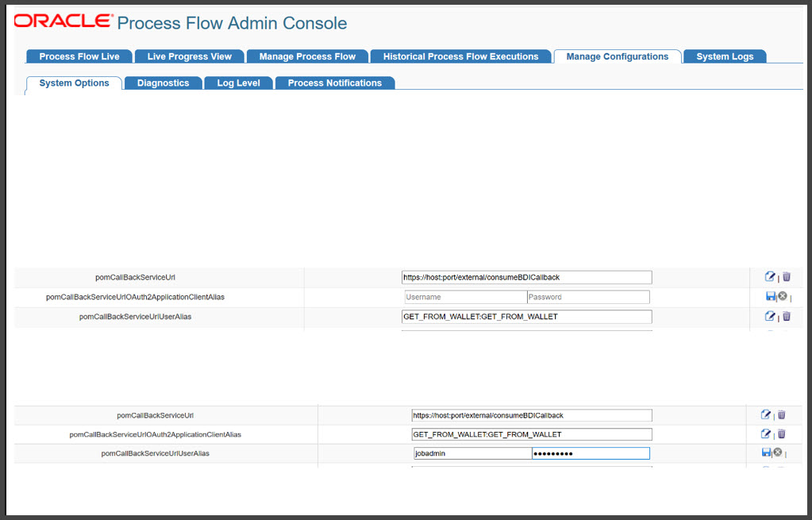Switch to the Process Flow Live tab
The width and height of the screenshot is (812, 520).
point(79,56)
